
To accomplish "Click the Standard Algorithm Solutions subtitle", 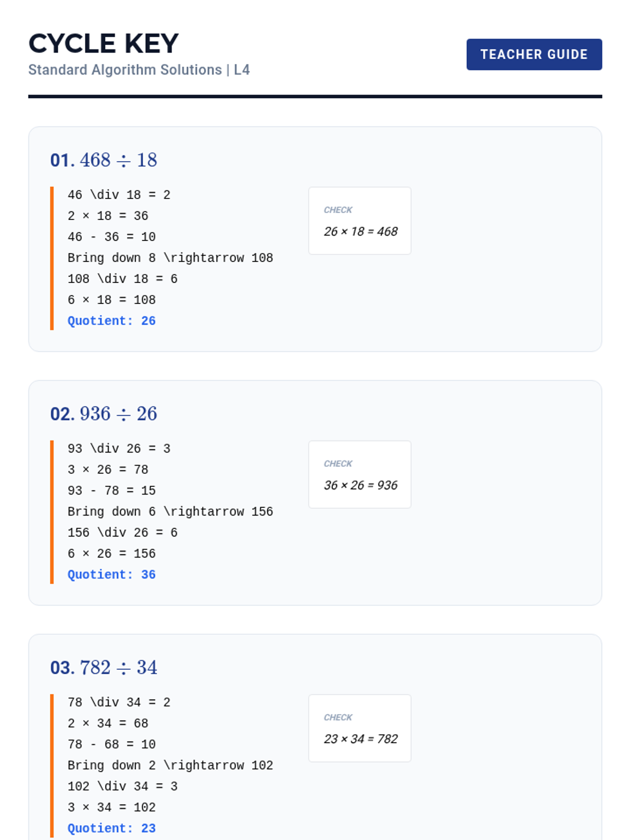I will coord(139,70).
